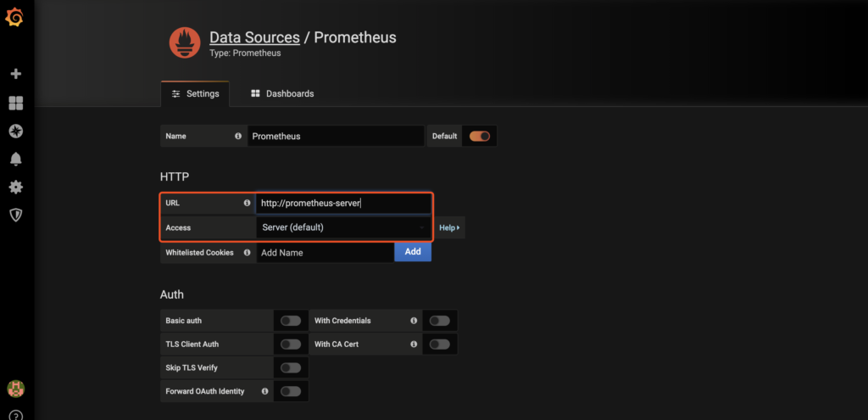Click the Auth section heading
This screenshot has height=420, width=868.
(171, 294)
